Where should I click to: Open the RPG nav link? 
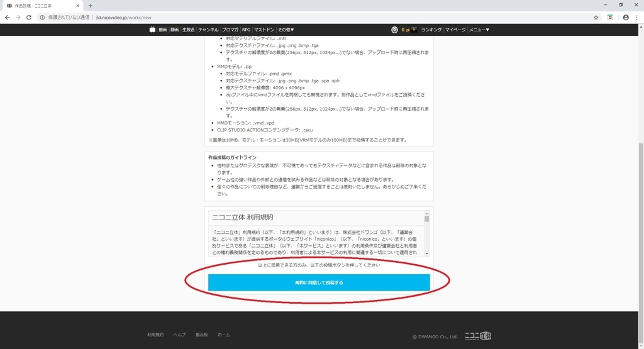pyautogui.click(x=246, y=30)
